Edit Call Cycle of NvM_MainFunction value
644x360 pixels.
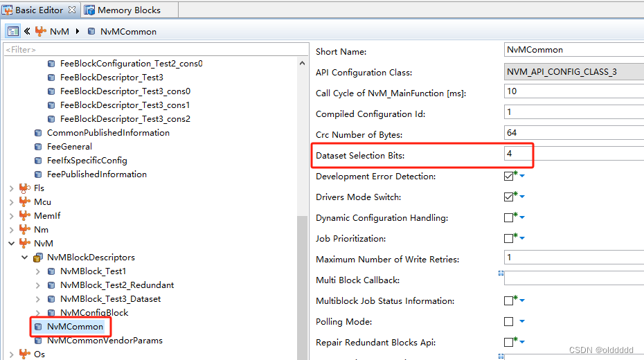click(x=574, y=91)
